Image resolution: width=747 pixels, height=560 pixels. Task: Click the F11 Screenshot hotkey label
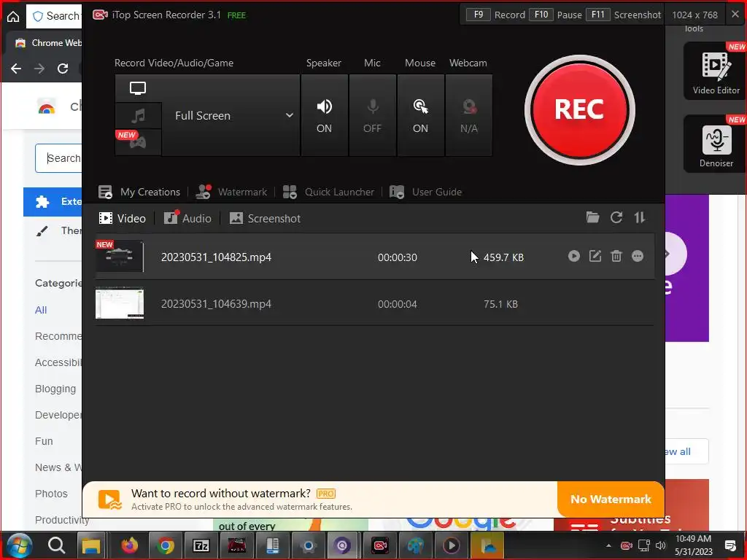[x=623, y=15]
